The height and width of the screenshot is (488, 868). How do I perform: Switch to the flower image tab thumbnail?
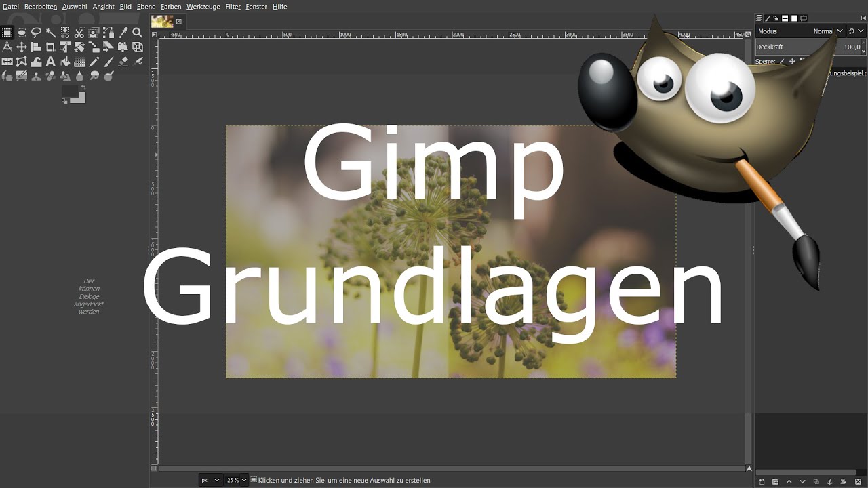(162, 21)
